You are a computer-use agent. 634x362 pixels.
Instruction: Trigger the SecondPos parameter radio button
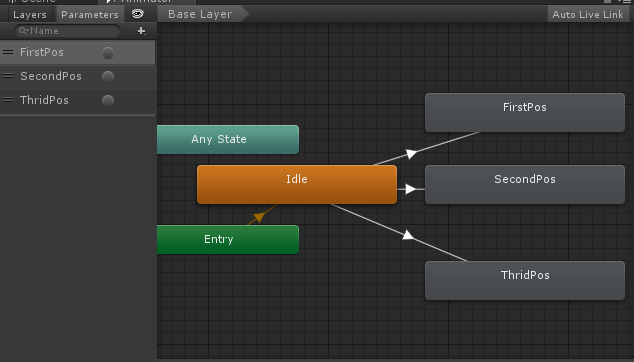pos(108,76)
